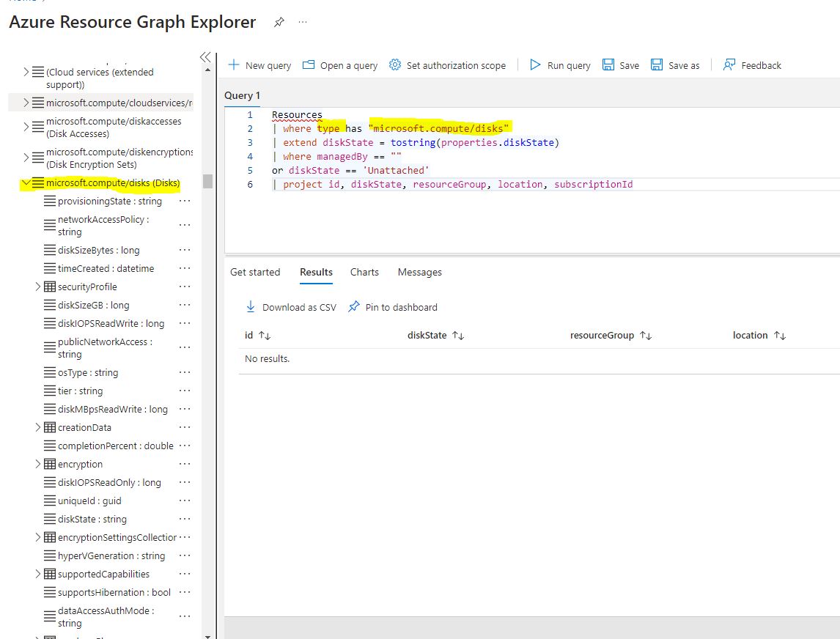This screenshot has width=840, height=639.
Task: Sort results by location column arrows
Action: pos(779,336)
